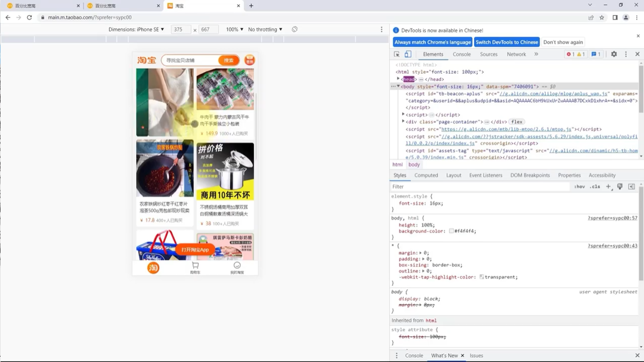Click the blue issues message badge
644x362 pixels.
point(596,54)
